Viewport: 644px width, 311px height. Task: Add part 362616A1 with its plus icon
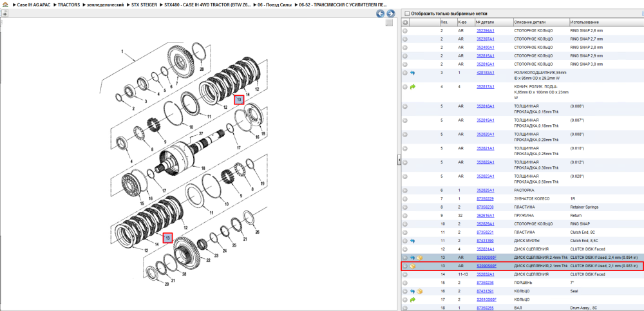(x=405, y=216)
